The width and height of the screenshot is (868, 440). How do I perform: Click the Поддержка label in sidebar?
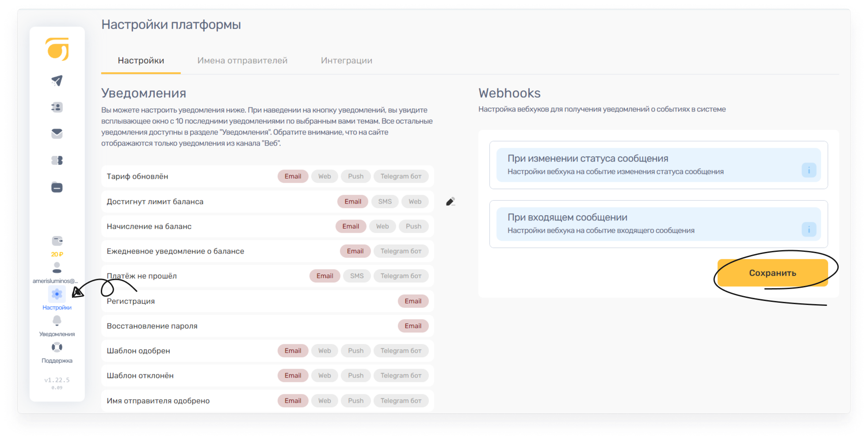coord(57,361)
